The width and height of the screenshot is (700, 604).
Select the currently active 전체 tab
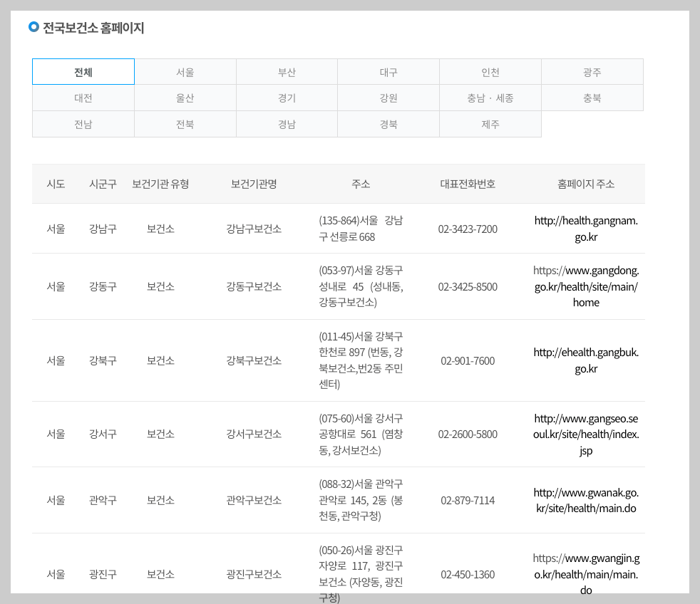pos(83,71)
